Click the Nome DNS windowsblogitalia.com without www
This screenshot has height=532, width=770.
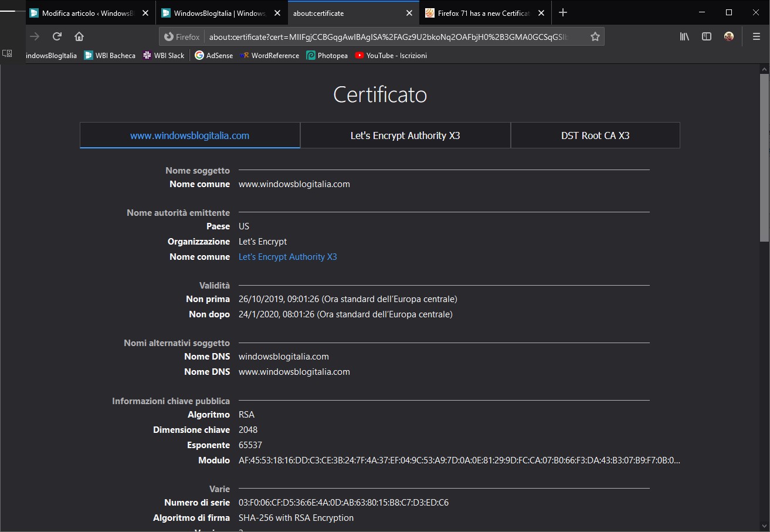[284, 357]
